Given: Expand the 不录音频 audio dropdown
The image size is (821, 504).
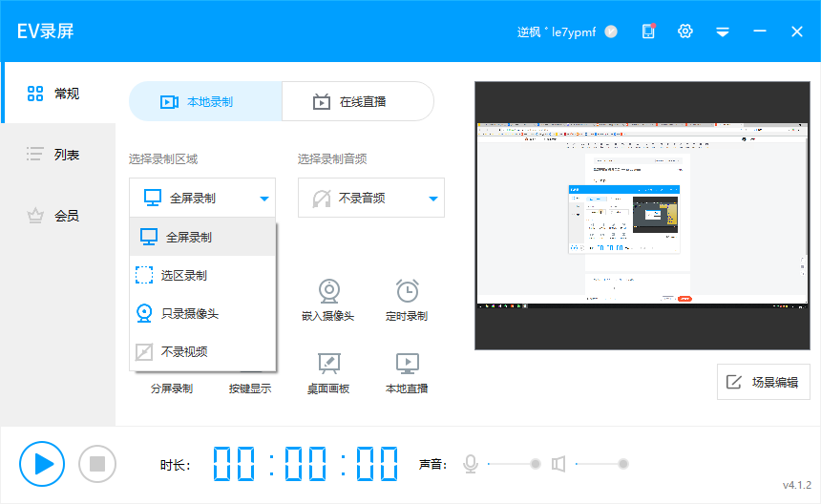Looking at the screenshot, I should click(x=371, y=198).
